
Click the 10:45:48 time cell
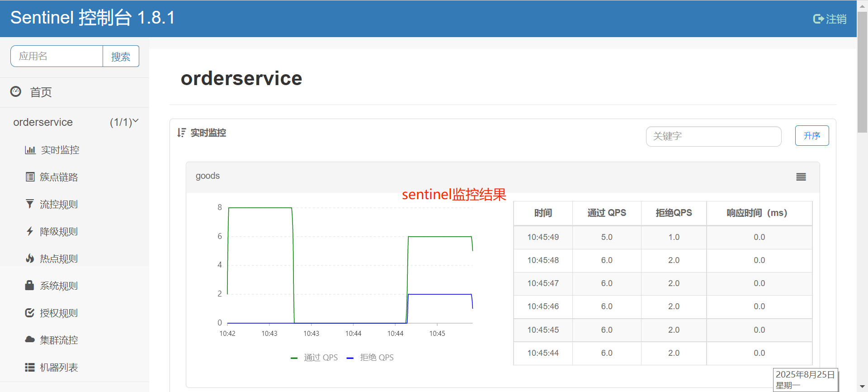(543, 260)
